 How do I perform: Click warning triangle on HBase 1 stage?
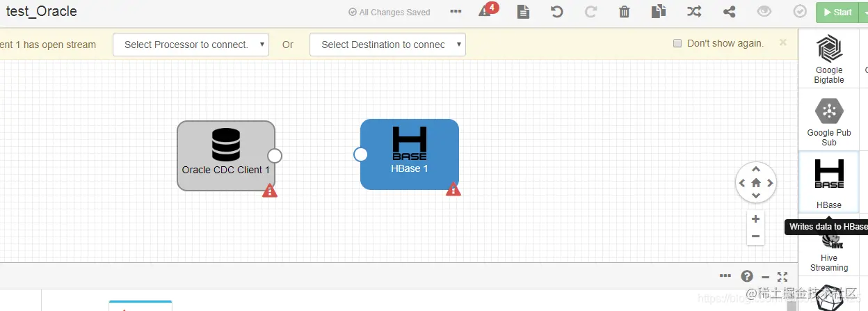tap(453, 189)
